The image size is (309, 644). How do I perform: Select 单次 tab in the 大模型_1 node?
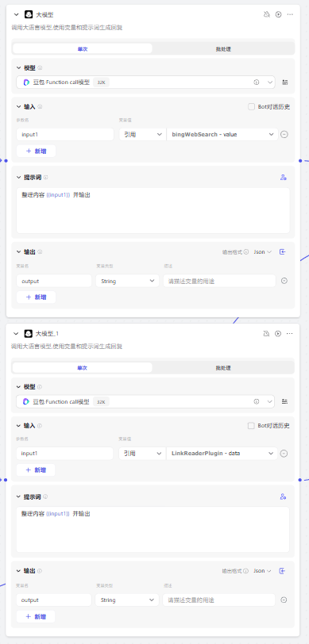click(x=83, y=367)
